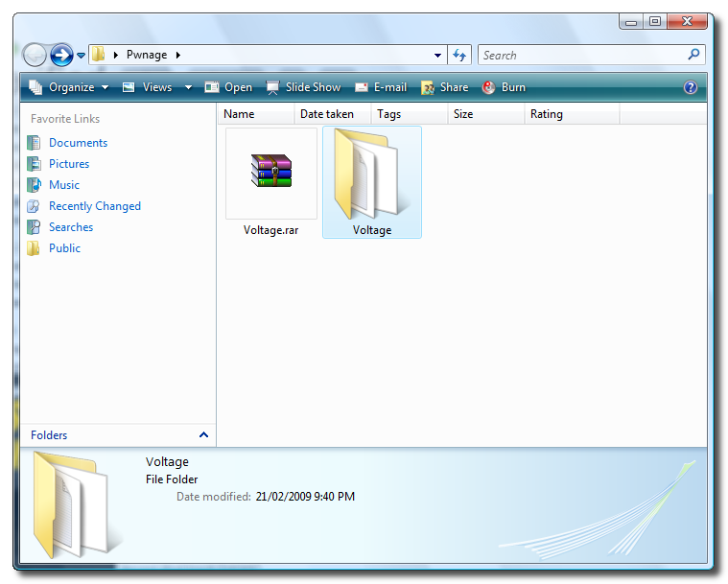This screenshot has width=728, height=584.
Task: Click inside the Search input box
Action: (x=580, y=56)
